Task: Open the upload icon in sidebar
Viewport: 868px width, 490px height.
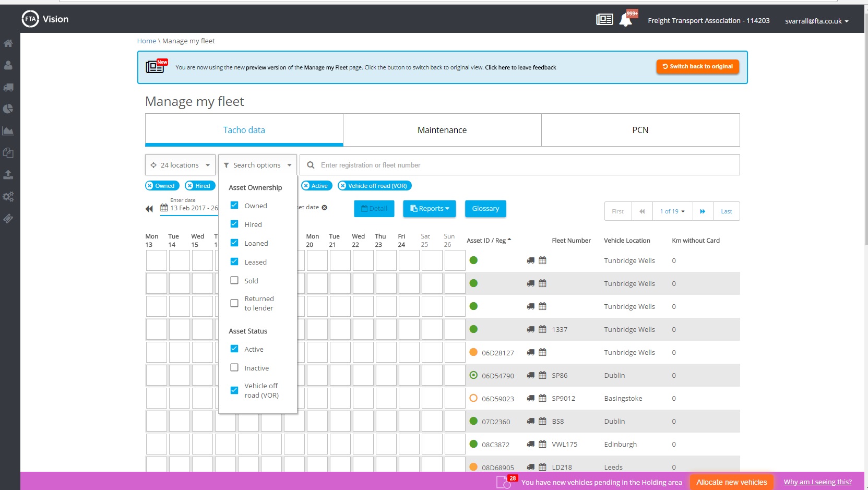Action: click(8, 175)
